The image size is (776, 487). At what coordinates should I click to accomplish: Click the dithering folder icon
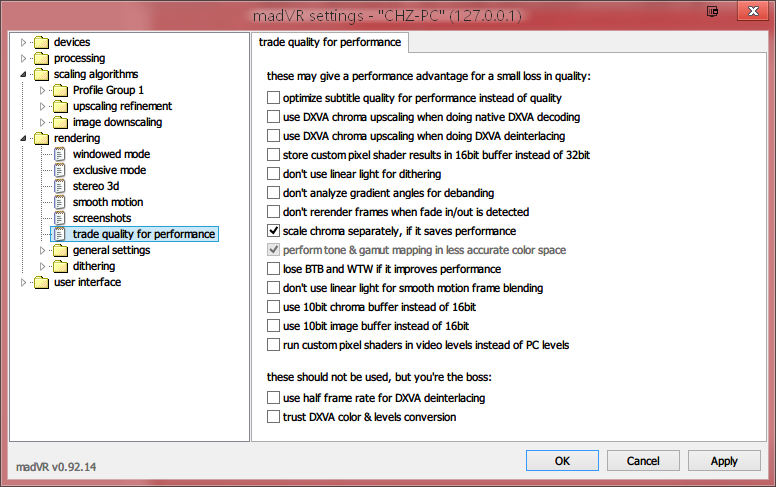(x=60, y=266)
